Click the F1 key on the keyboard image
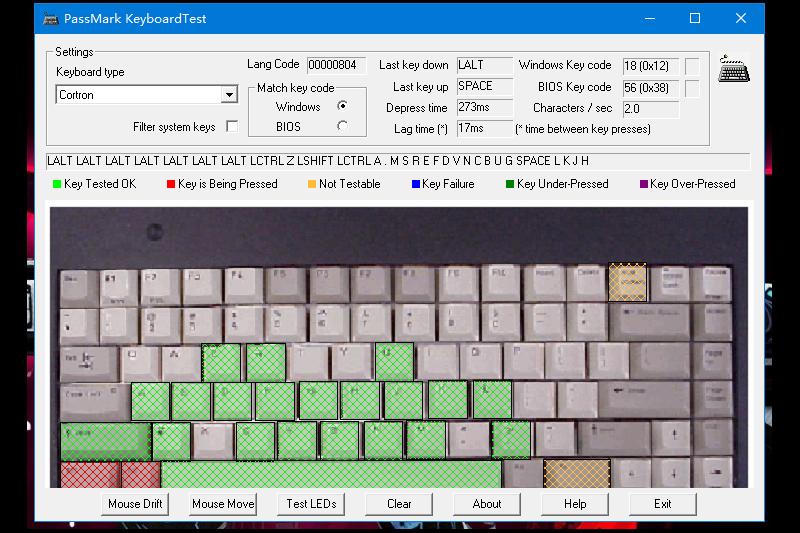This screenshot has width=800, height=533. coord(119,288)
